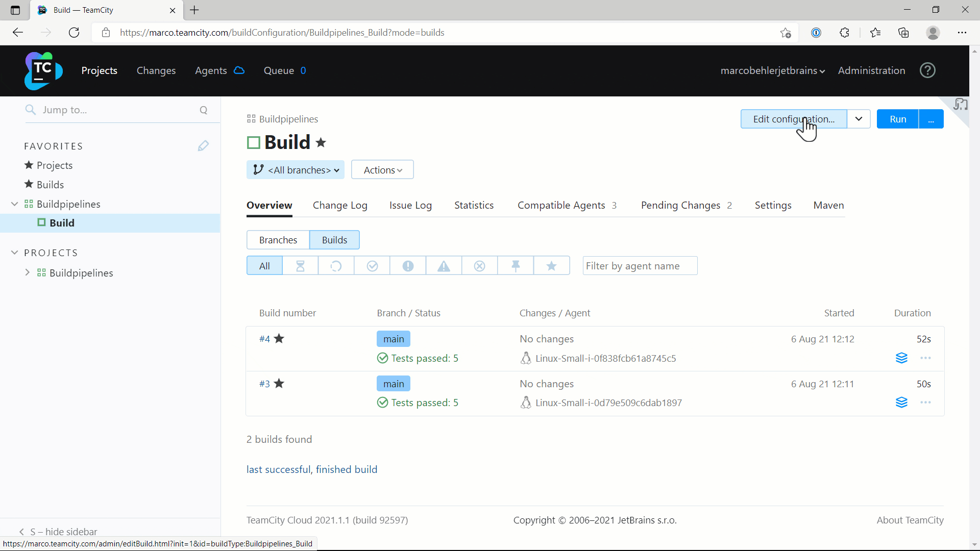Toggle favorite star next to Build title
This screenshot has height=551, width=980.
coord(321,142)
